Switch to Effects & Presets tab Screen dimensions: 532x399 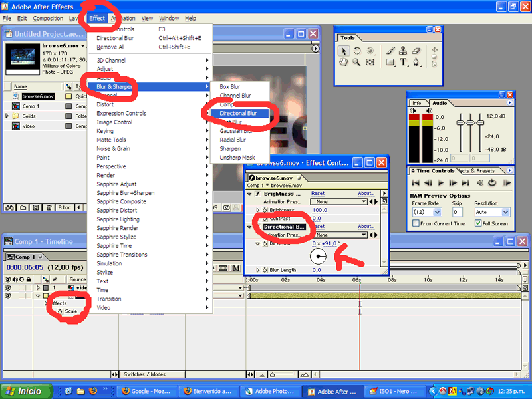point(478,171)
